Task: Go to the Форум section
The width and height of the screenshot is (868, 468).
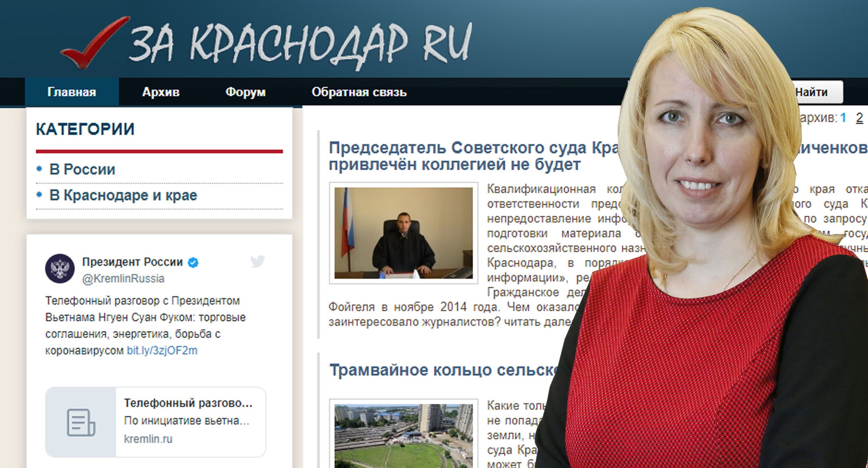Action: tap(245, 92)
